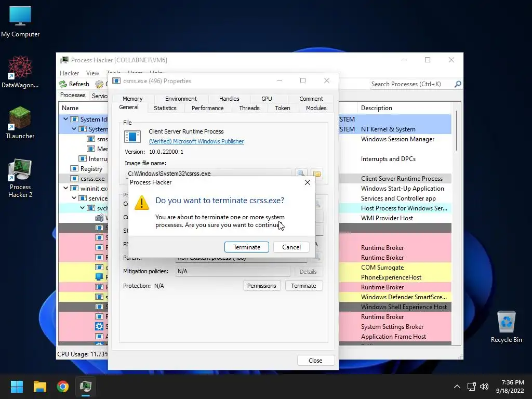This screenshot has width=532, height=399.
Task: Select the Windows Session Manager description
Action: coord(397,139)
